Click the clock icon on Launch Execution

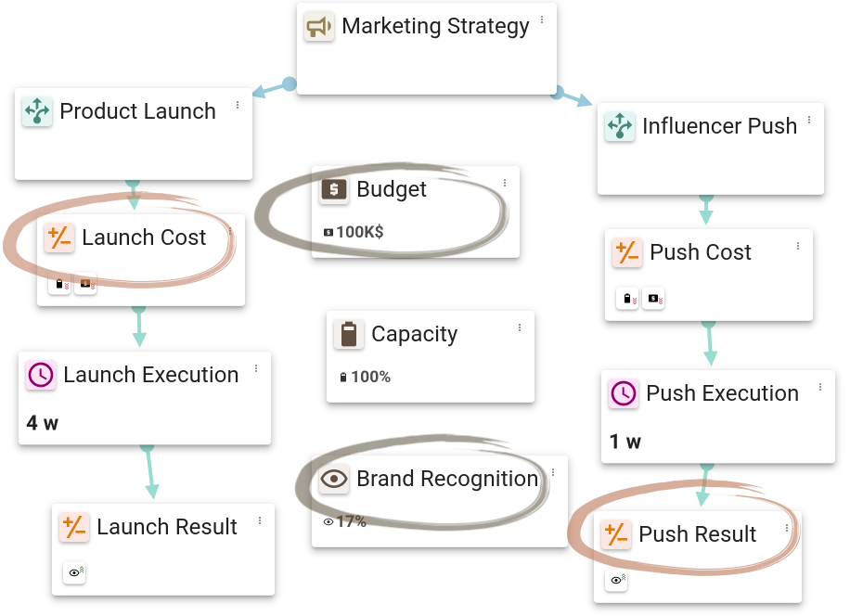click(x=41, y=375)
